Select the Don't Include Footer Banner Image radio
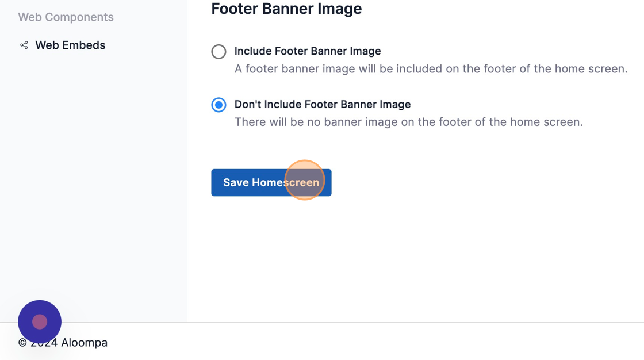The height and width of the screenshot is (360, 644). click(218, 105)
